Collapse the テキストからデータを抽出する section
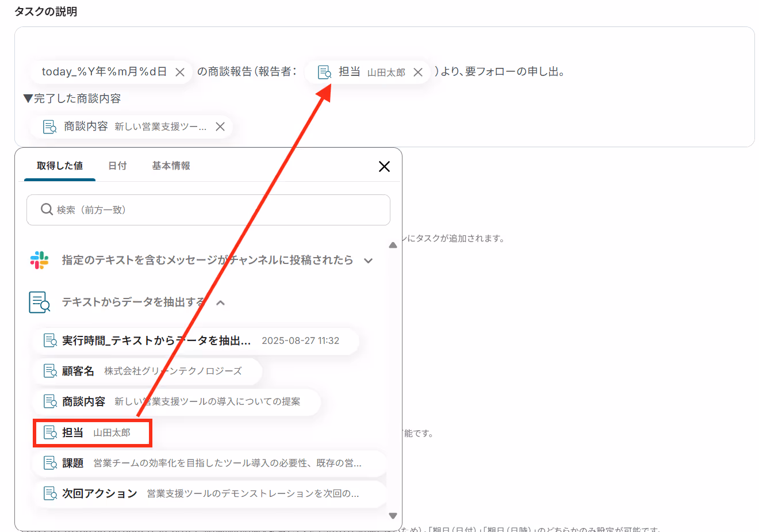 [x=220, y=303]
